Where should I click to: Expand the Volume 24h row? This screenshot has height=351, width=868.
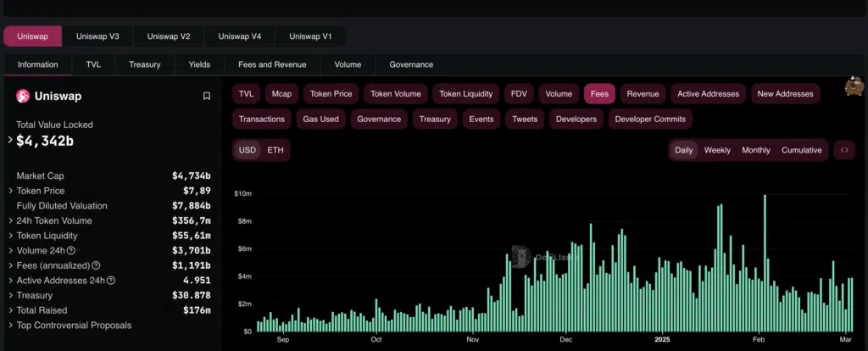coord(10,251)
